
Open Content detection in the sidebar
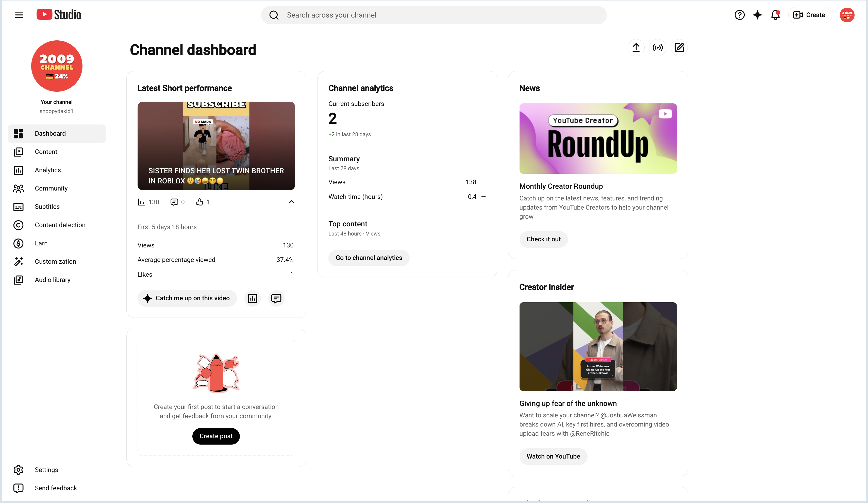tap(57, 225)
